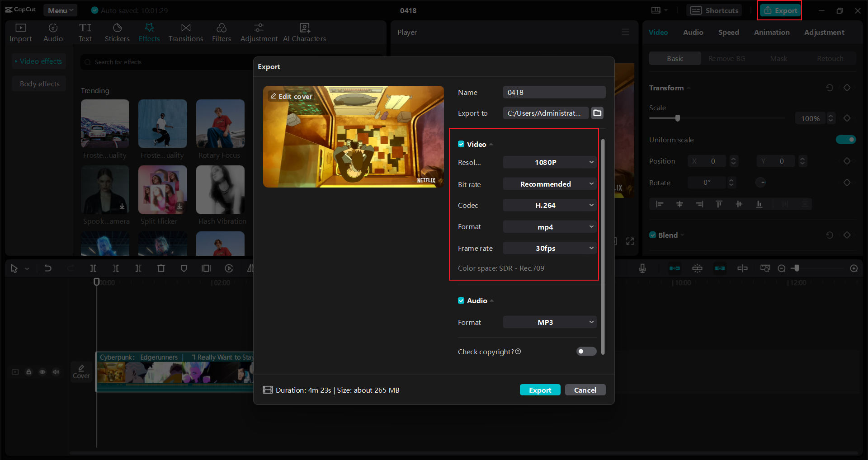Screen dimensions: 868x460
Task: Open the Resolution dropdown showing 1080P
Action: (x=550, y=162)
